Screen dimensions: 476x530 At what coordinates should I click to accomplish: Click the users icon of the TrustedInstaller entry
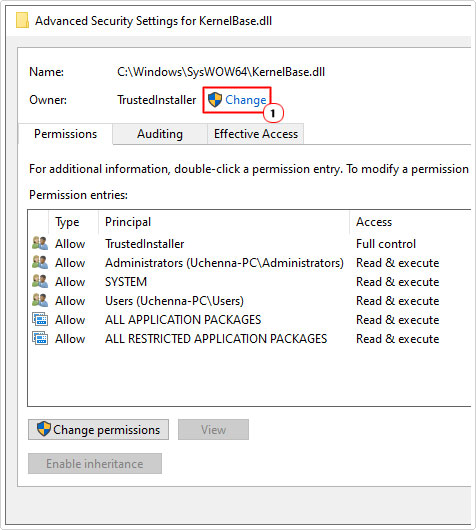[x=40, y=243]
